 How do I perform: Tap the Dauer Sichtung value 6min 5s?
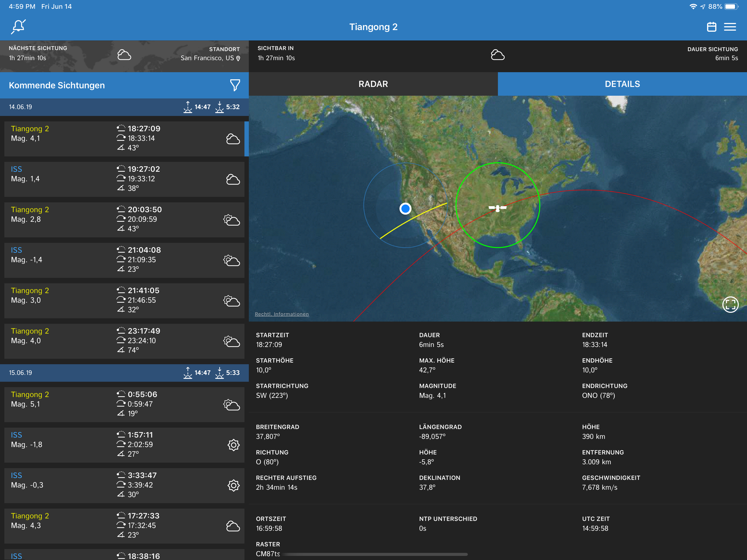pos(726,58)
